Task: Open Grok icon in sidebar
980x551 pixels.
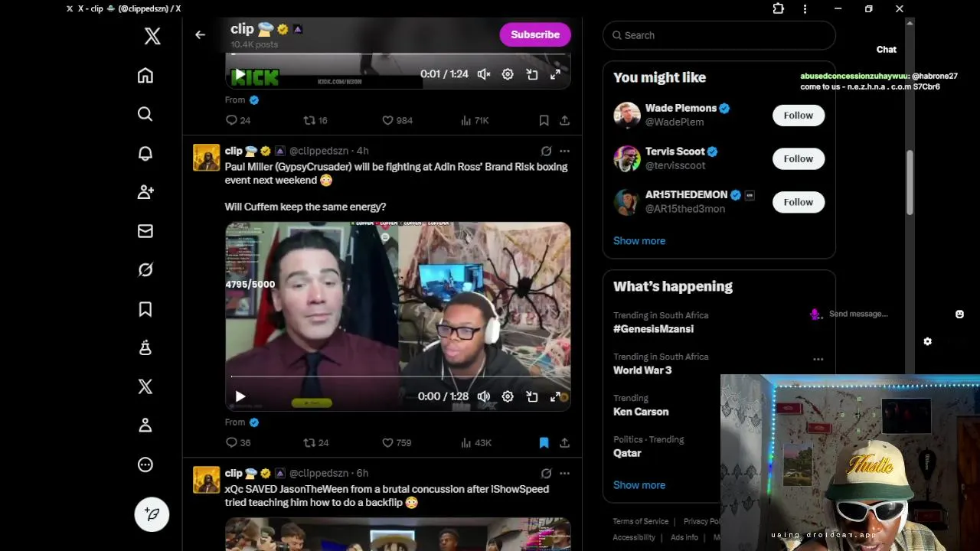Action: (145, 270)
